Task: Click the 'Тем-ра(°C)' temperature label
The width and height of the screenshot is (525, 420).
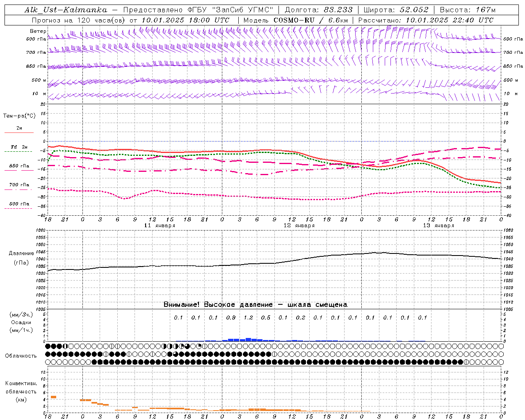Action: [19, 116]
